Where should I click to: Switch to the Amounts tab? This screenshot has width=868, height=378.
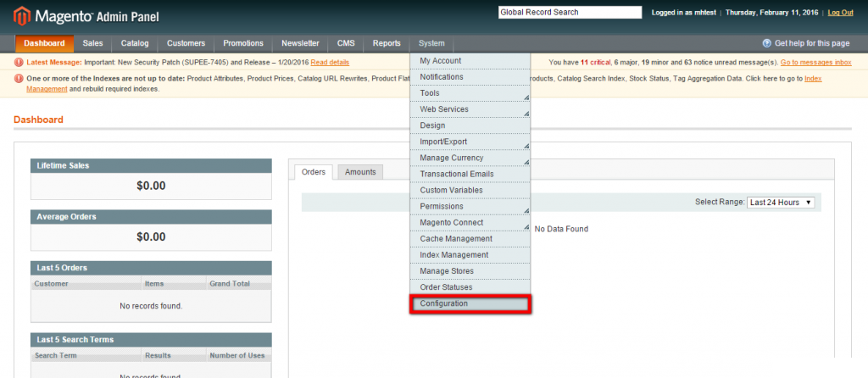[360, 172]
